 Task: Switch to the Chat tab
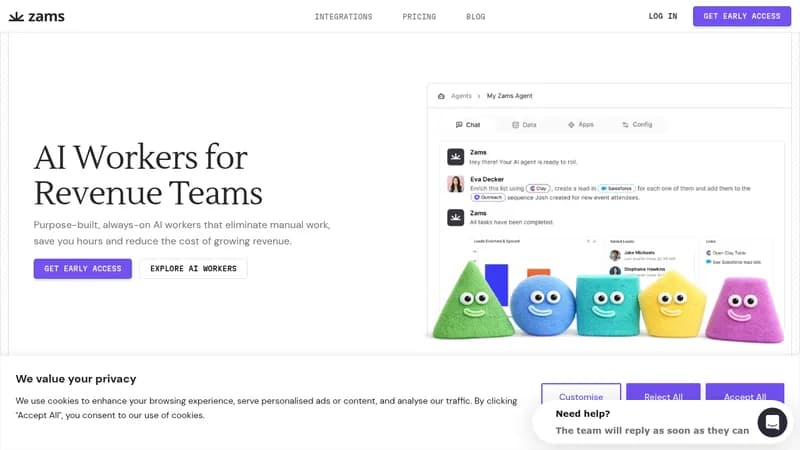tap(468, 124)
